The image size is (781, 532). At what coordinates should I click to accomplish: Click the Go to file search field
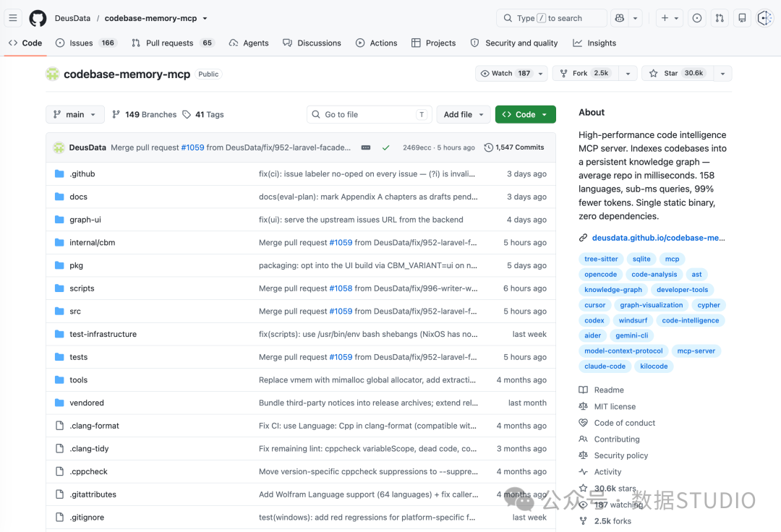pos(369,114)
